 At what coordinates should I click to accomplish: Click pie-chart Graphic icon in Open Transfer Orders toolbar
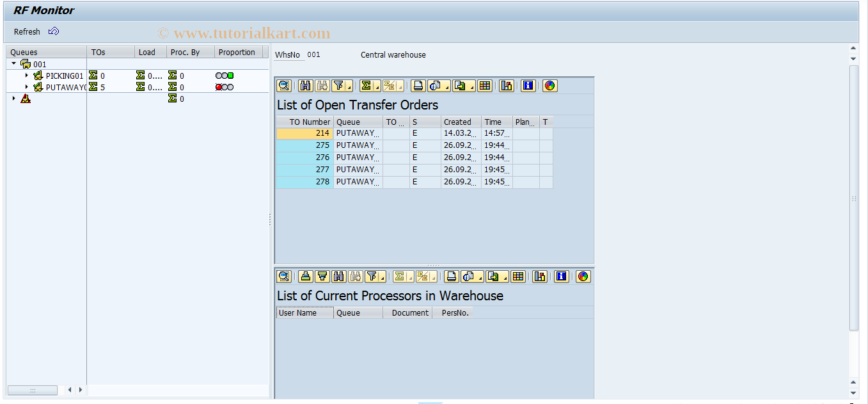pyautogui.click(x=549, y=86)
